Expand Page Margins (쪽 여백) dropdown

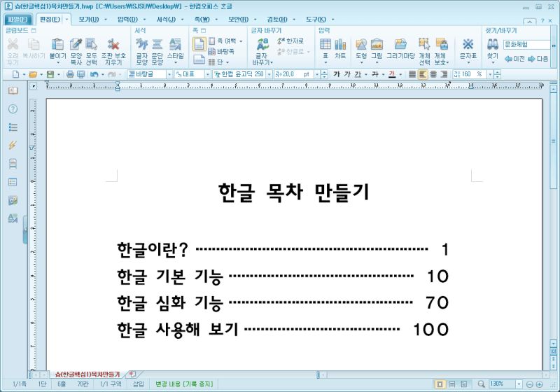coord(241,41)
